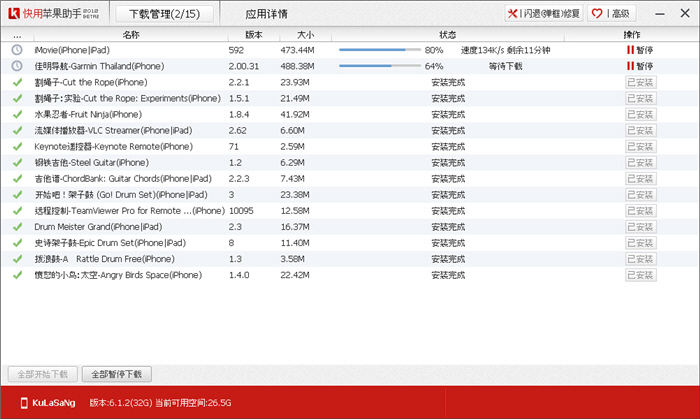Select the iMovie(iPhone|iPad) row name

[72, 50]
